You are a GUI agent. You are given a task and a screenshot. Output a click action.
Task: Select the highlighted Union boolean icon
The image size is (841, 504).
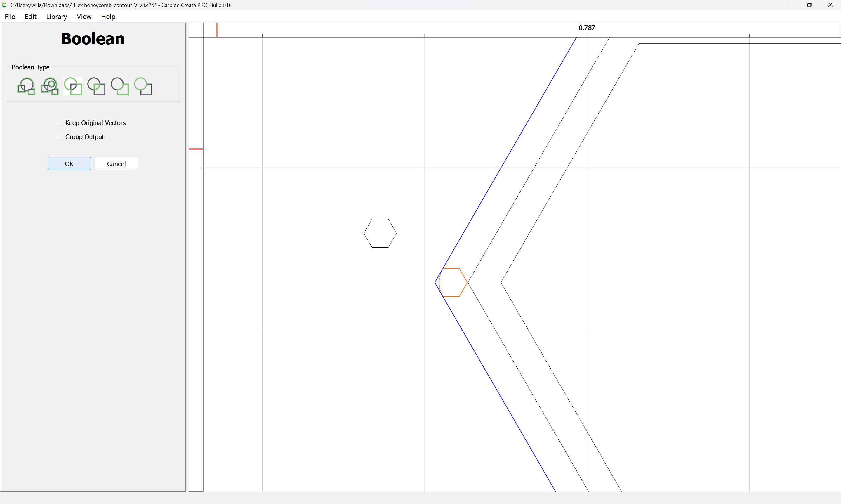click(x=73, y=86)
